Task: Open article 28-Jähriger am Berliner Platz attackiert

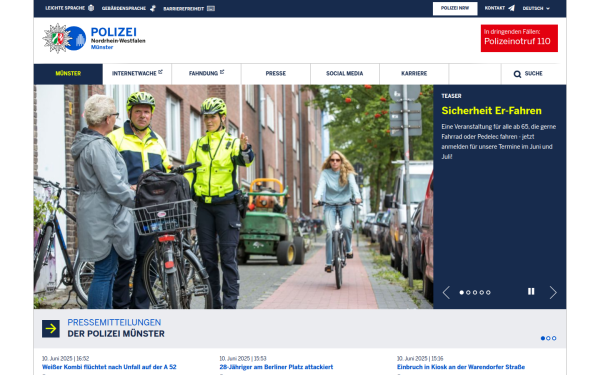Action: [x=276, y=367]
